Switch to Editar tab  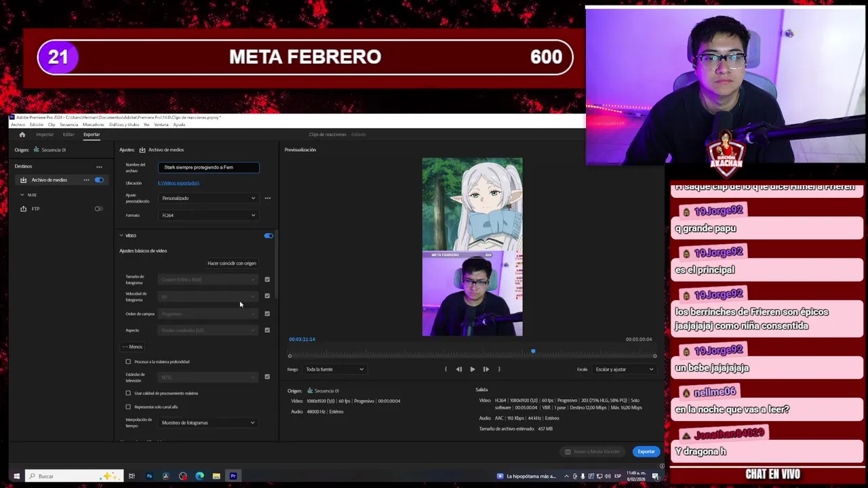pyautogui.click(x=68, y=134)
